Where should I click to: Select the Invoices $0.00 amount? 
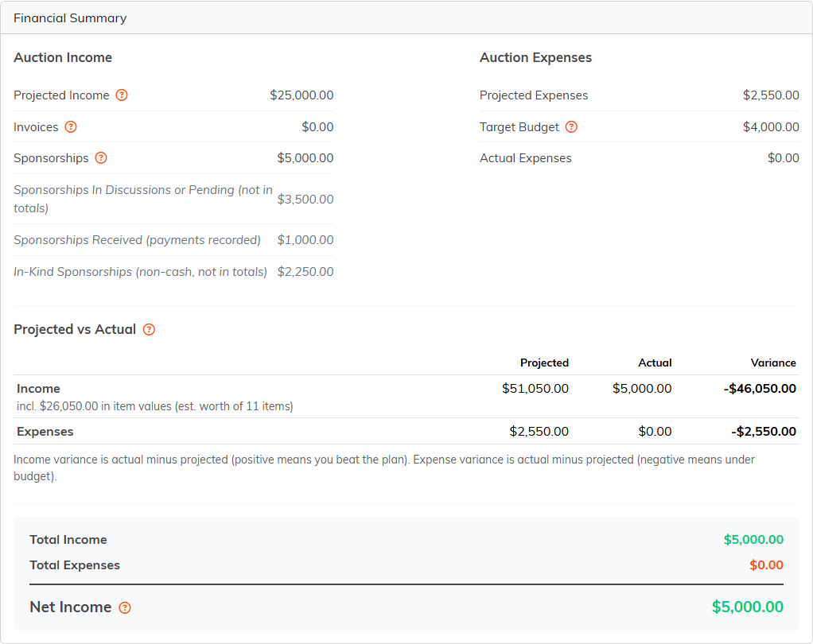(318, 127)
